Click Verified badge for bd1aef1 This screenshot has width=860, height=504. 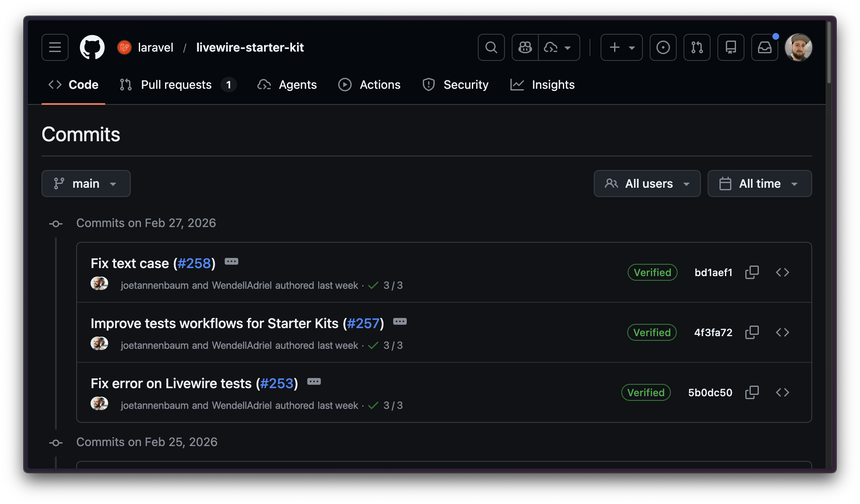653,272
